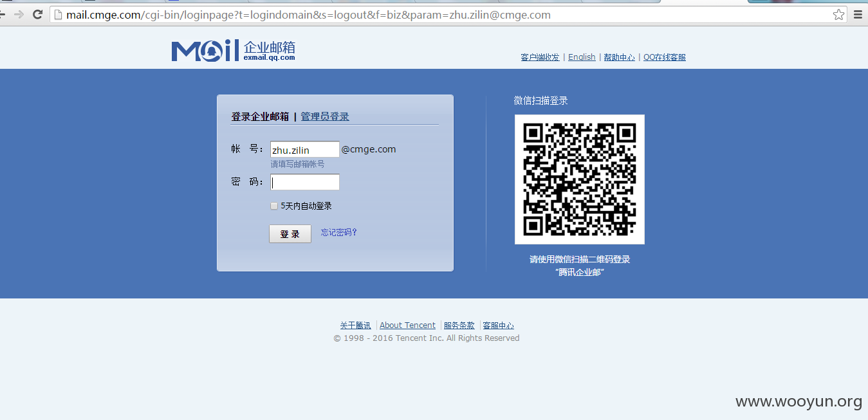Click the “腾讯企业邮” caption text
868x420 pixels.
[580, 272]
